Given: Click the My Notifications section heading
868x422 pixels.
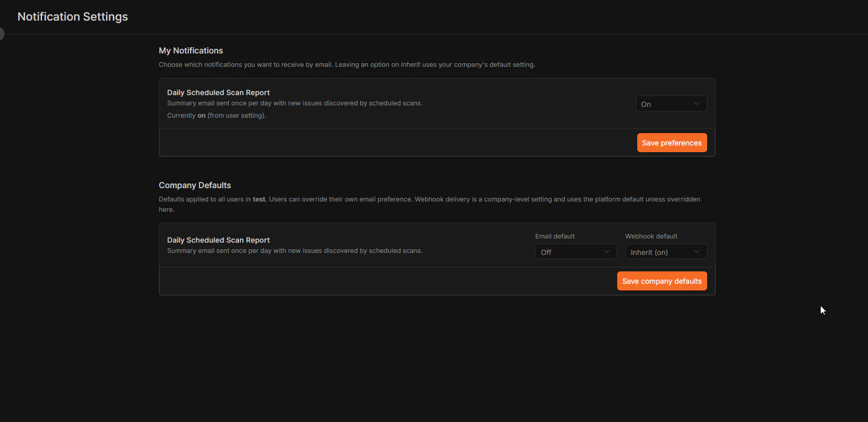Looking at the screenshot, I should tap(191, 50).
